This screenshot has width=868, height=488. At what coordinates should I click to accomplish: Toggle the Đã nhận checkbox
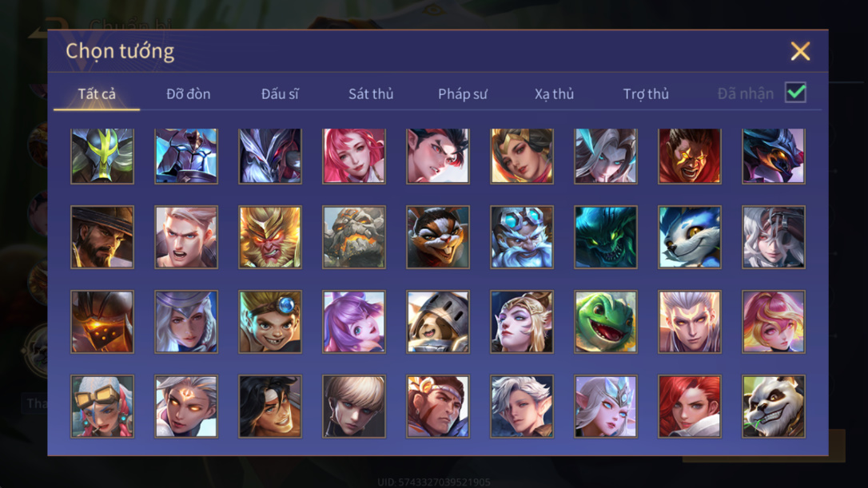[795, 93]
